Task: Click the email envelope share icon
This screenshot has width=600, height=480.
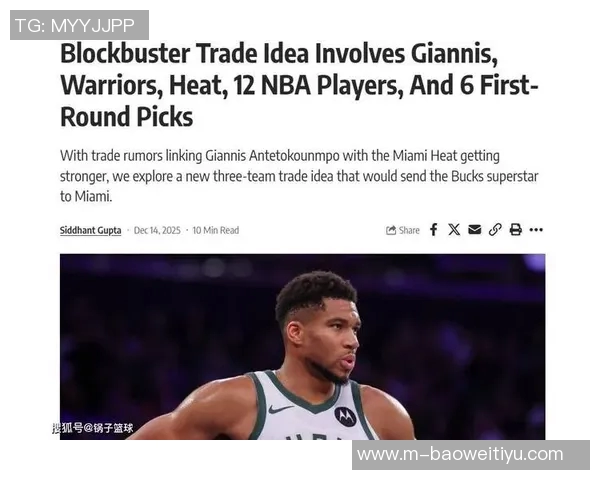Action: (474, 230)
